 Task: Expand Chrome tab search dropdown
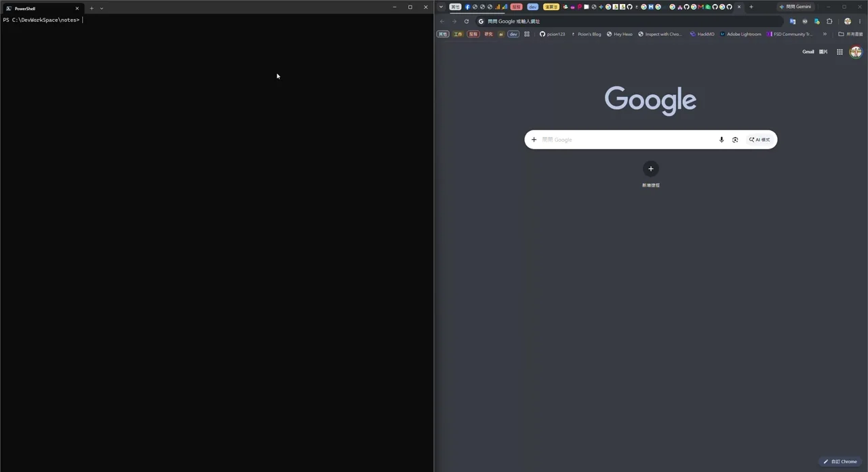pyautogui.click(x=441, y=7)
